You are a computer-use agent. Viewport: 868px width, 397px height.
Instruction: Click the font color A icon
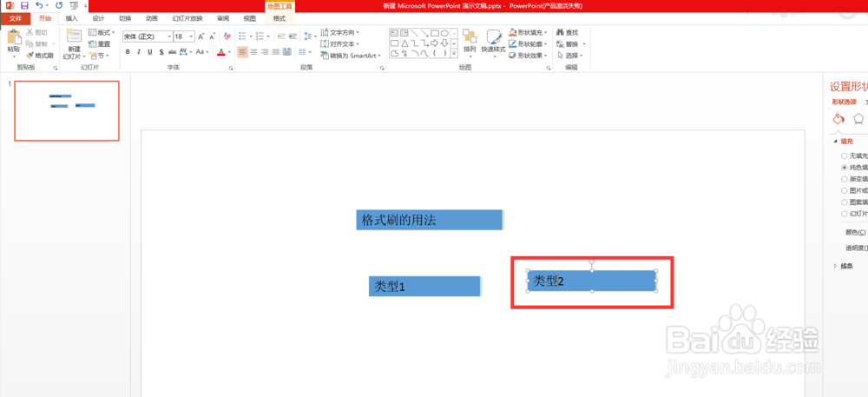[x=220, y=52]
